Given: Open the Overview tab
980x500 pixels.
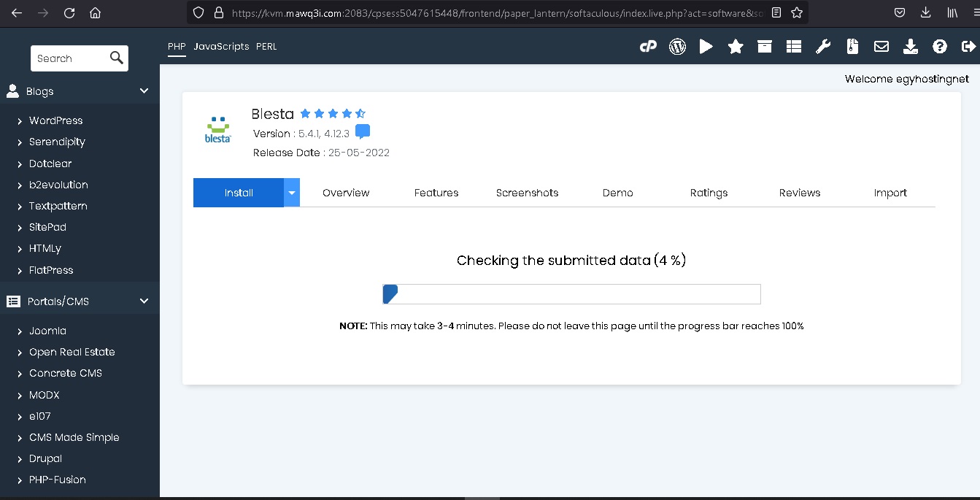Looking at the screenshot, I should pos(346,193).
